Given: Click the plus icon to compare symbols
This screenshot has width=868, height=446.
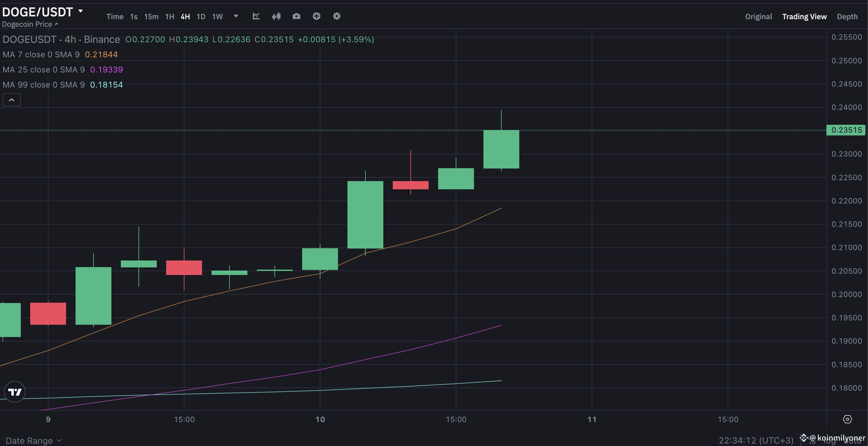Looking at the screenshot, I should [x=316, y=16].
